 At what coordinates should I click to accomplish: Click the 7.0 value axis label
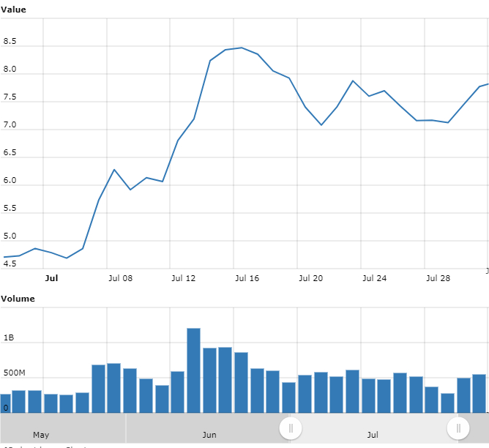pos(10,124)
